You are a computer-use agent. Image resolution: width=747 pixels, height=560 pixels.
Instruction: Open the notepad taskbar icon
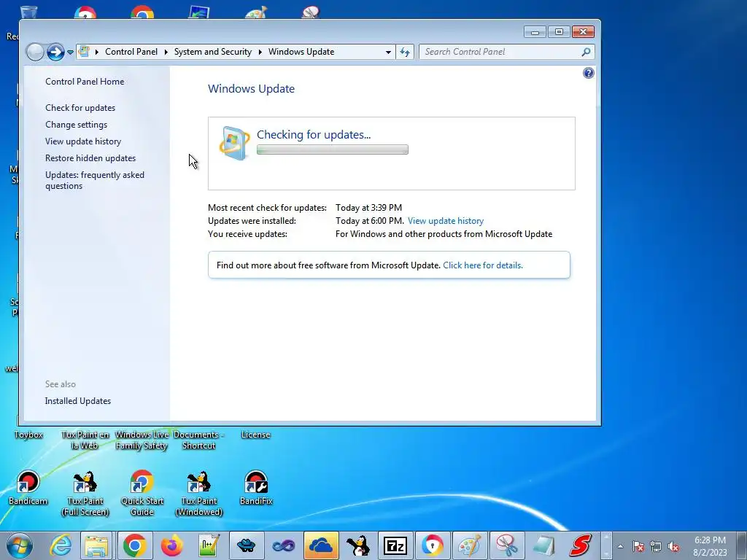543,545
